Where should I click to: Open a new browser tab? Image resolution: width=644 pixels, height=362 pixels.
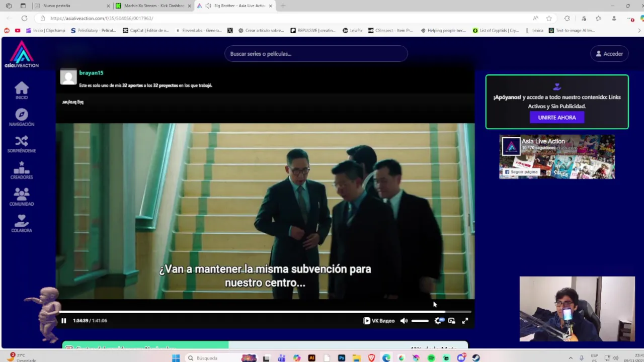tap(283, 6)
